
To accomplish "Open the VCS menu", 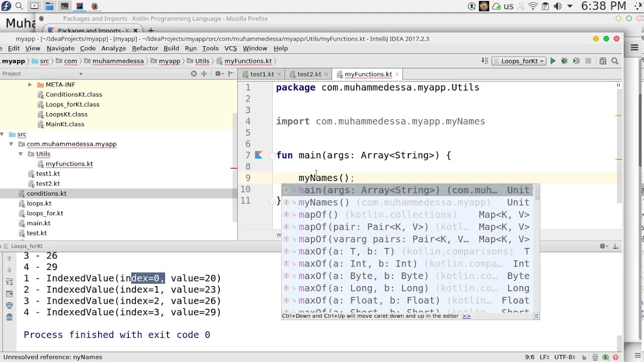I will (230, 48).
